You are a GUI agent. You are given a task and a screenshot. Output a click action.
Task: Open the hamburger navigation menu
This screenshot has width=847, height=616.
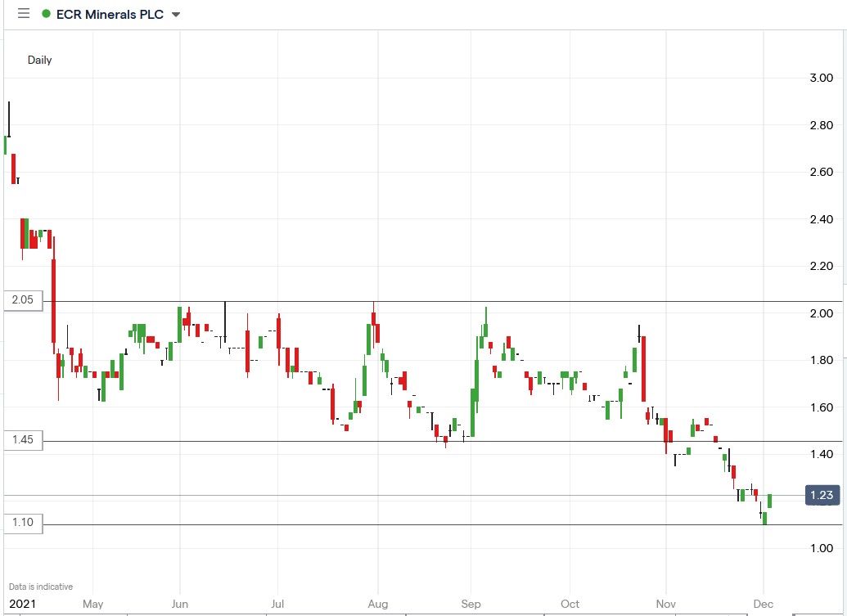tap(24, 13)
